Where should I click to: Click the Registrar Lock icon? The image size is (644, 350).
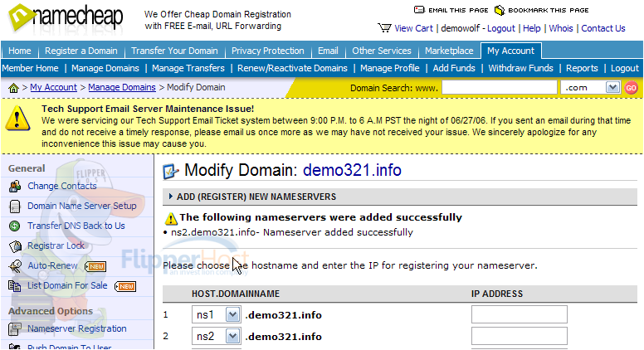point(15,245)
